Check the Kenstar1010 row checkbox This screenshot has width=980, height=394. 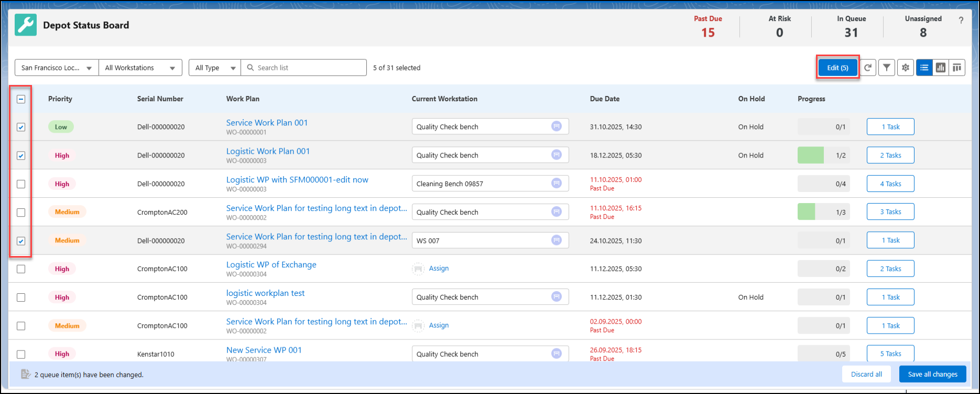coord(21,354)
